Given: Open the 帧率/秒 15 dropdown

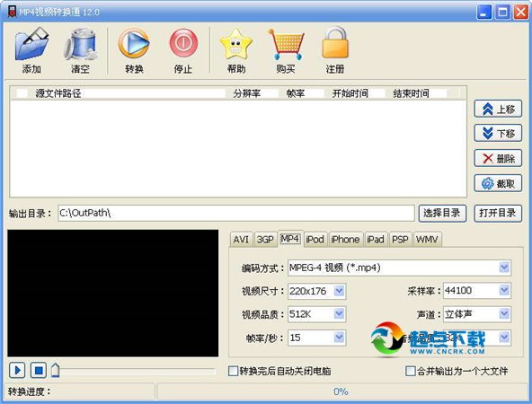Looking at the screenshot, I should tap(317, 338).
